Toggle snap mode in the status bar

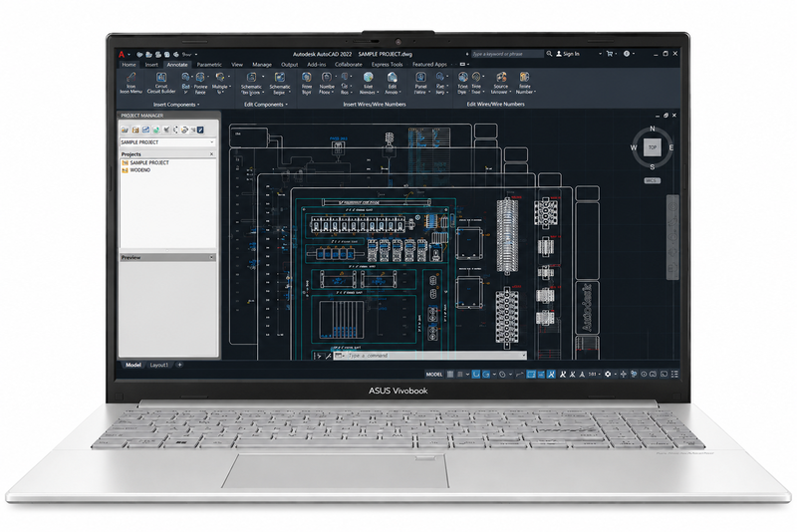pyautogui.click(x=460, y=374)
